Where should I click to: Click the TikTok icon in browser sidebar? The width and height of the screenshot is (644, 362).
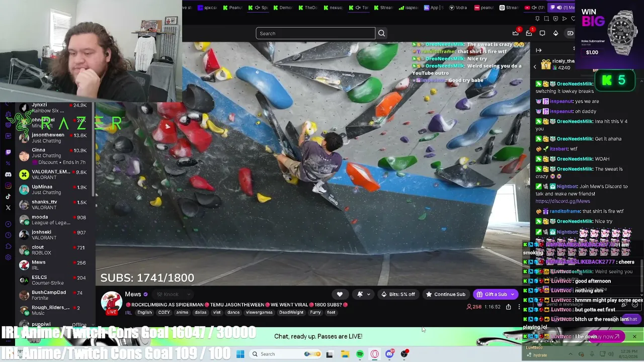click(x=8, y=197)
